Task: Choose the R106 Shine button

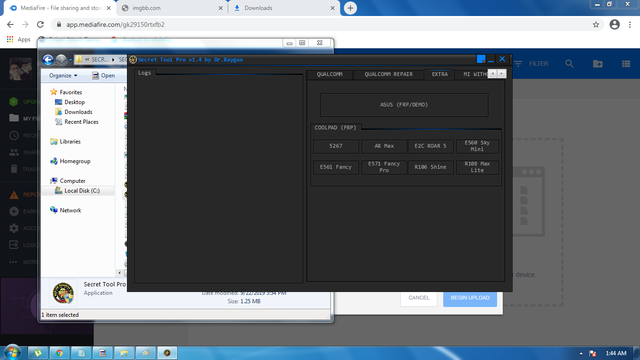Action: (431, 167)
